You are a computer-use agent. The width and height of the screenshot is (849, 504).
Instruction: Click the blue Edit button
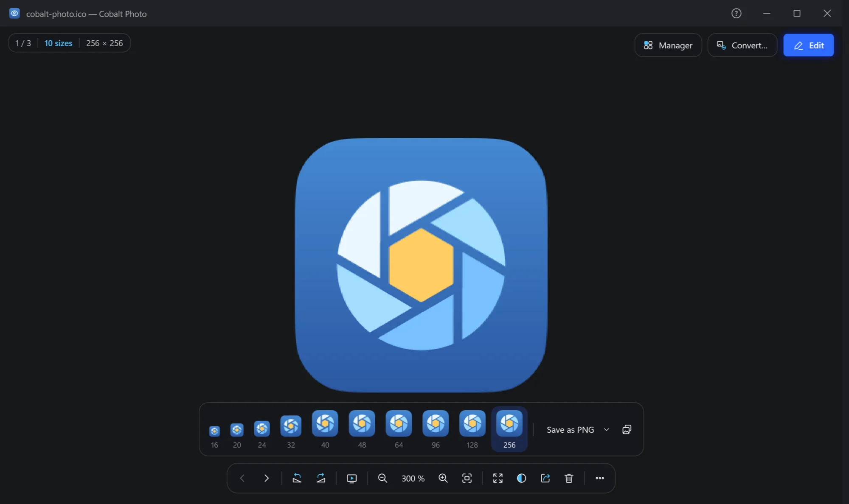coord(809,45)
